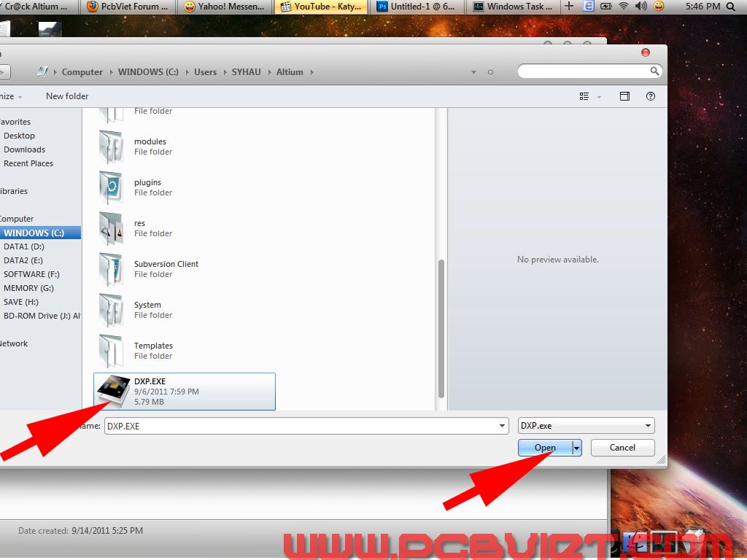
Task: Open the address bar history dropdown arrow
Action: 473,72
